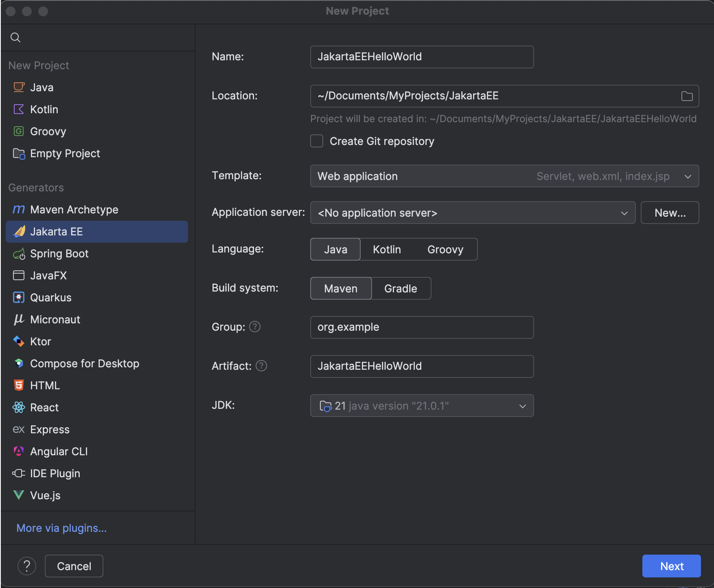The image size is (714, 588).
Task: Select Empty Project under New Project
Action: (65, 154)
